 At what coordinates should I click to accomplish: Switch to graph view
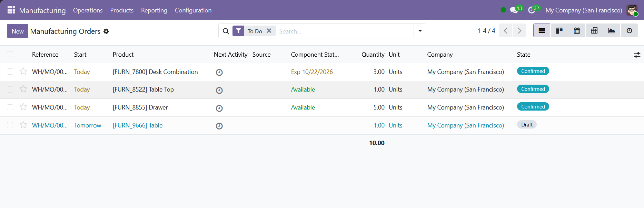coord(612,31)
